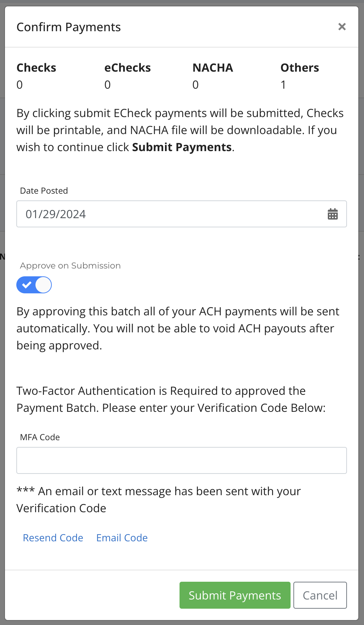Click the X to close Confirm Payments
The image size is (364, 625).
pos(342,27)
